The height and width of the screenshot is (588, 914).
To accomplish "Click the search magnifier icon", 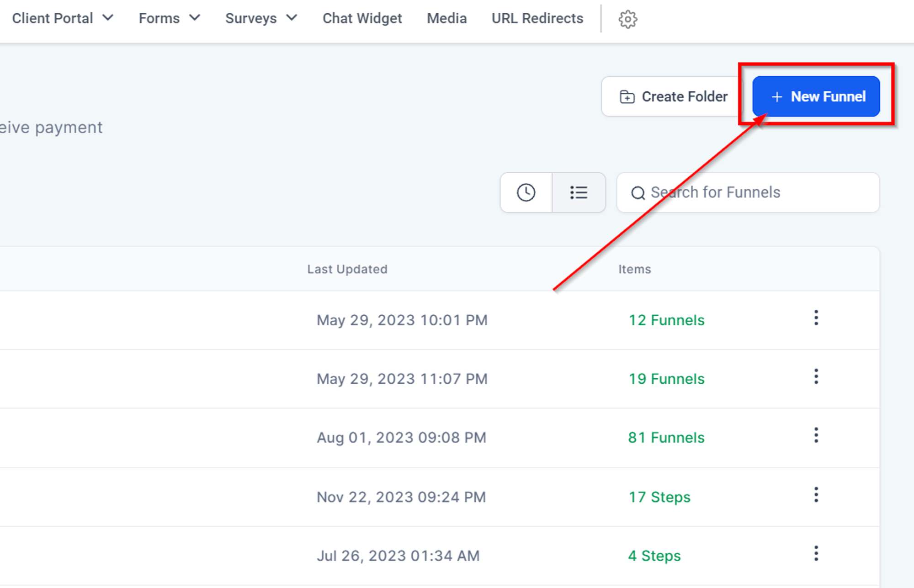I will point(638,193).
